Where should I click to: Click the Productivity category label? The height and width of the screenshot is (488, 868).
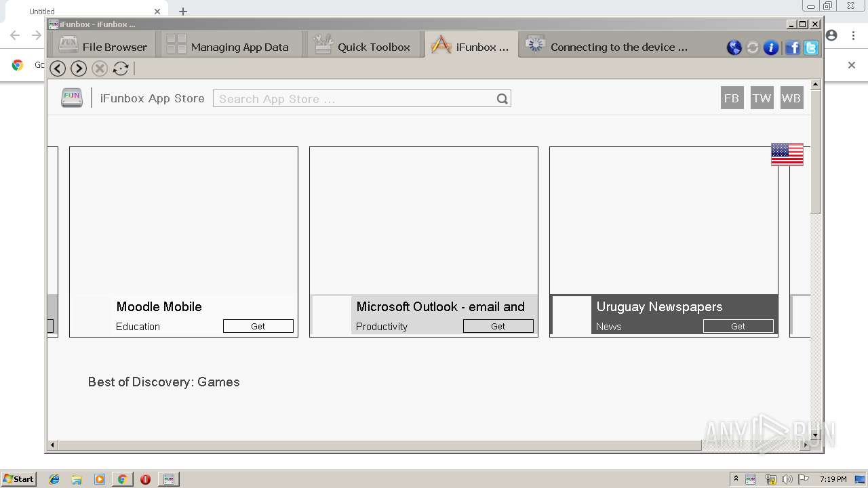tap(382, 326)
